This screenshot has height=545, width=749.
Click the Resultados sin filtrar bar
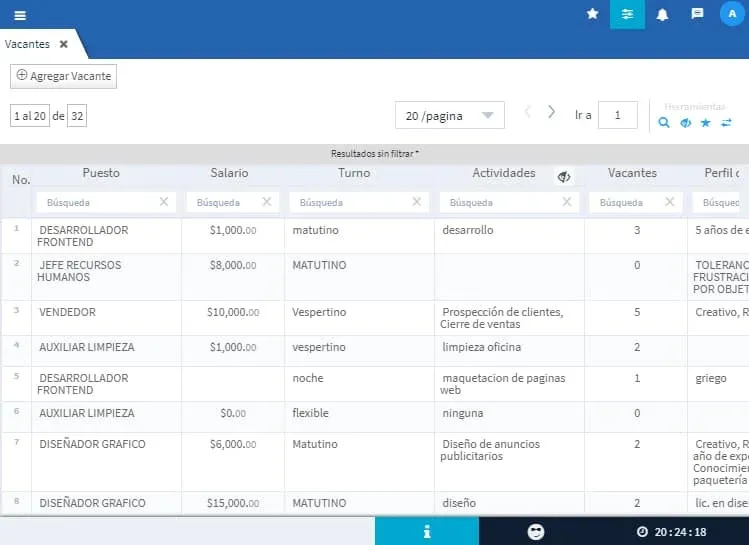click(x=374, y=154)
